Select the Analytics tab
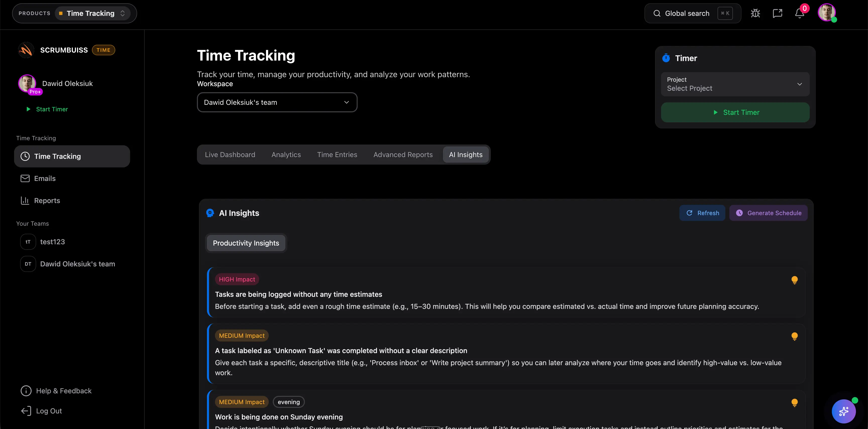868x429 pixels. (286, 155)
